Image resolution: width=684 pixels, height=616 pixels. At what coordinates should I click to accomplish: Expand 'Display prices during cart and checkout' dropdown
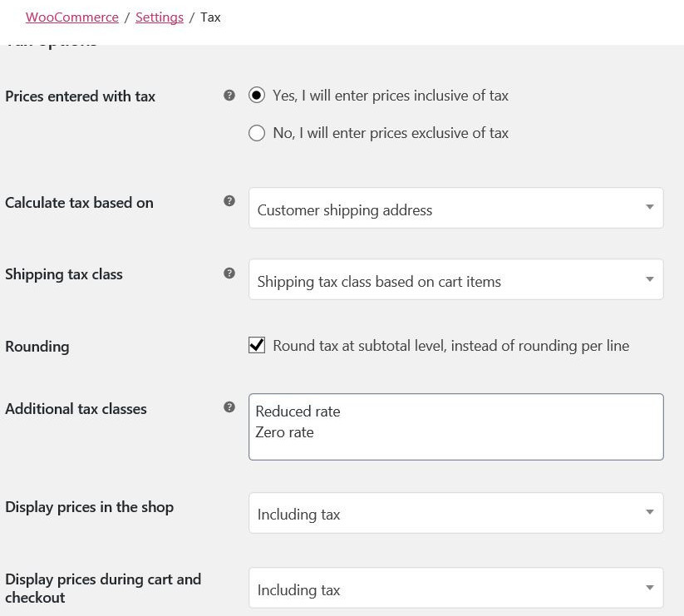coord(455,589)
